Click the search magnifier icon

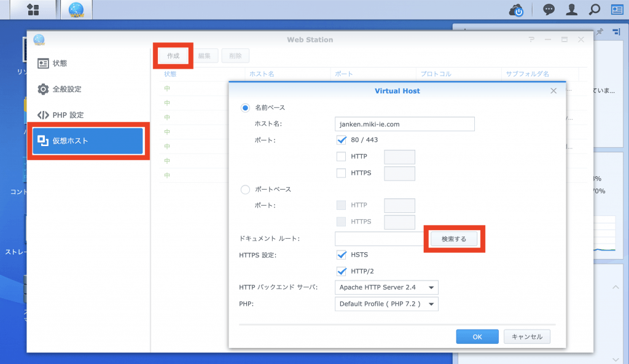(594, 10)
